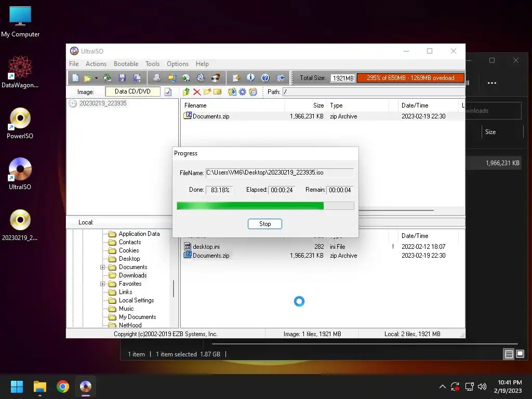Click the Exit toolbar icon

coord(280,78)
